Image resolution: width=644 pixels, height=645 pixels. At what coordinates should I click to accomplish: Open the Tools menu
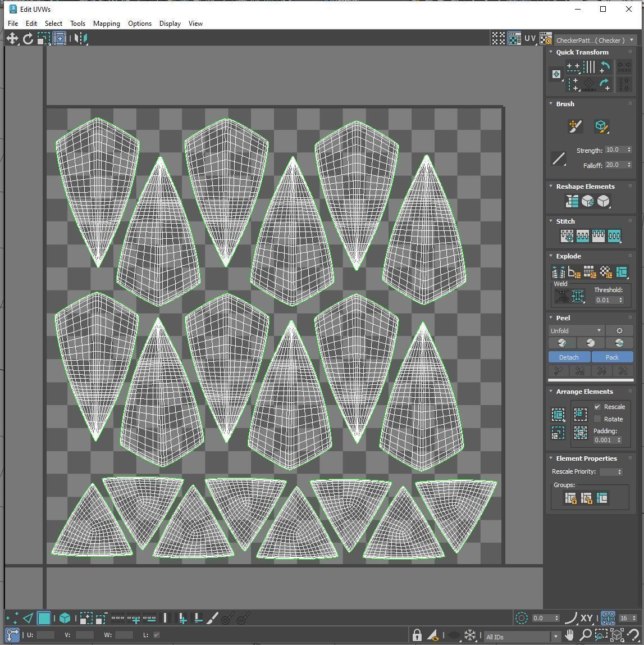[77, 24]
